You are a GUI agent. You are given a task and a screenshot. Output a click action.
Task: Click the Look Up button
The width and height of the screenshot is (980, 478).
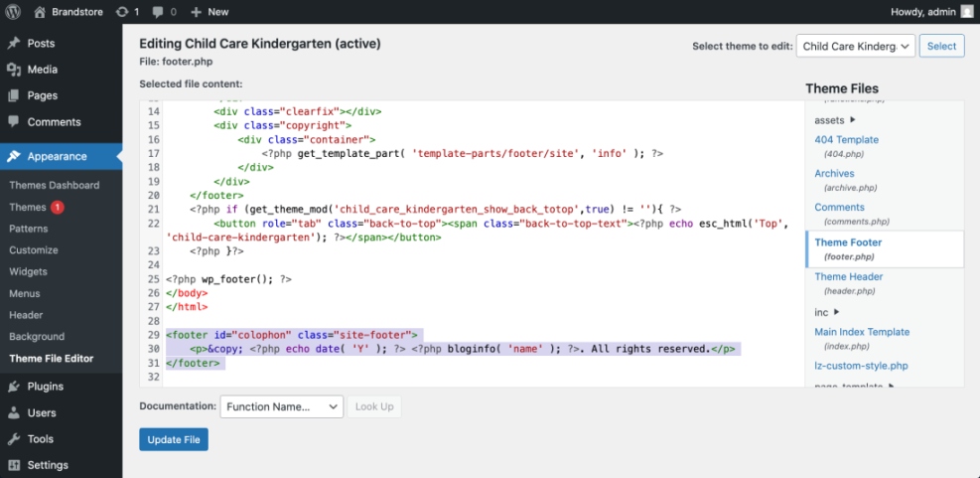coord(374,406)
